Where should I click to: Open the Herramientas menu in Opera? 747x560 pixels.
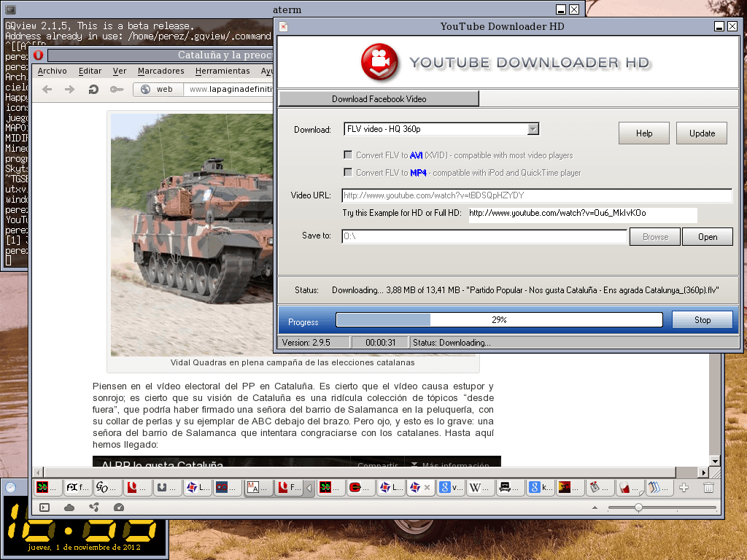coord(222,71)
